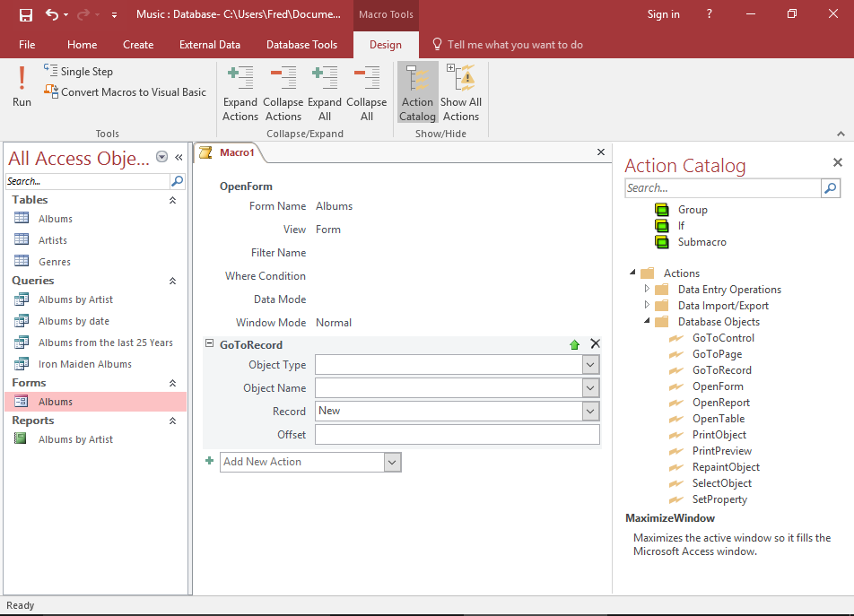Open the Database Tools tab
The image size is (854, 616).
click(301, 45)
